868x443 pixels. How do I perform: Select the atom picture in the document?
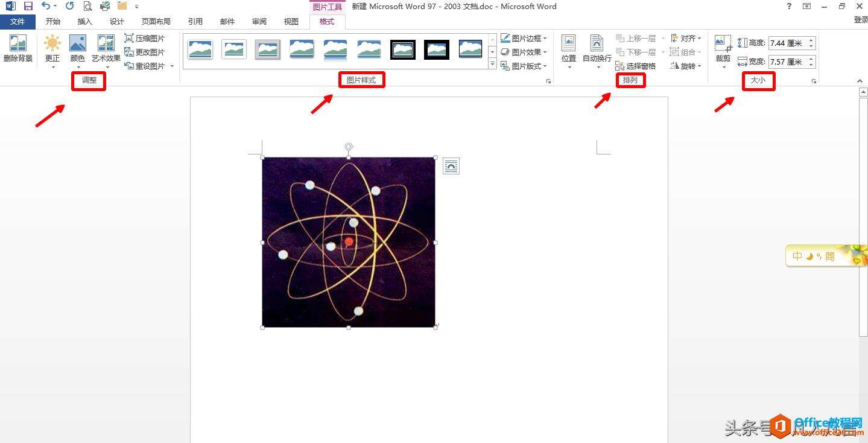coord(349,242)
